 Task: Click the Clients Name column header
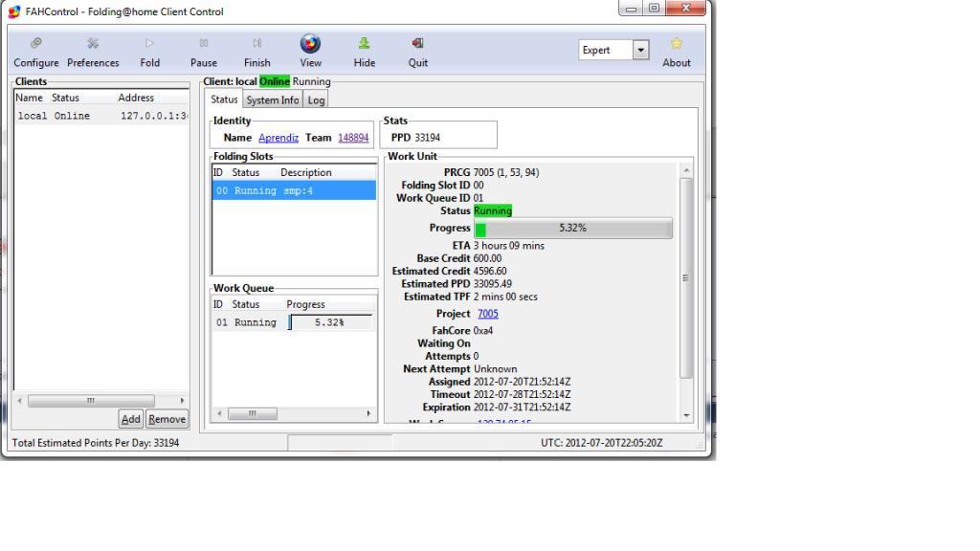click(x=30, y=98)
